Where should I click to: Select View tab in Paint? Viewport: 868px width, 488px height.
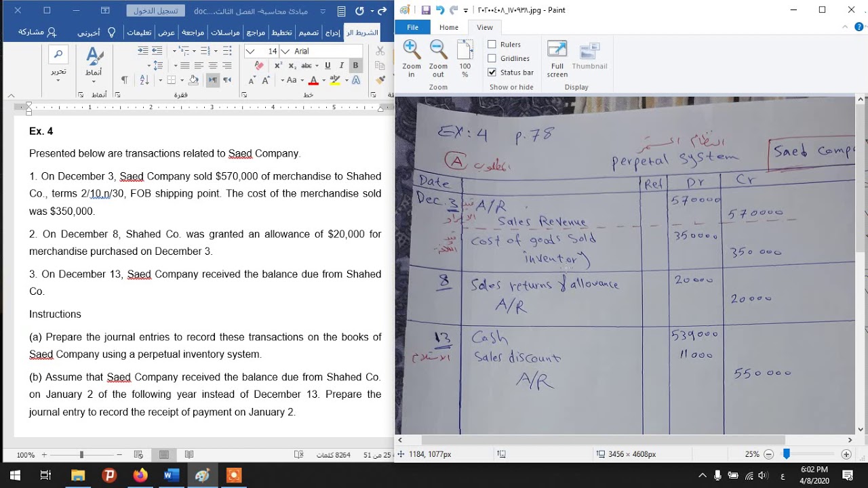(484, 28)
